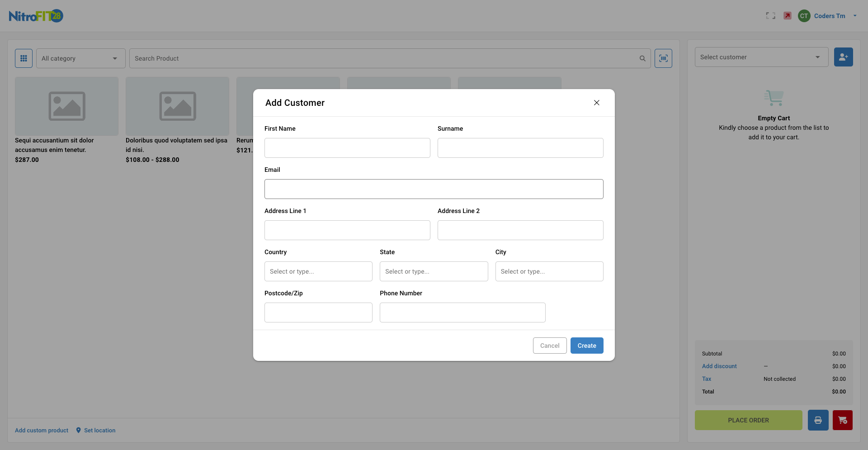Click the print receipt icon button
868x450 pixels.
tap(818, 420)
